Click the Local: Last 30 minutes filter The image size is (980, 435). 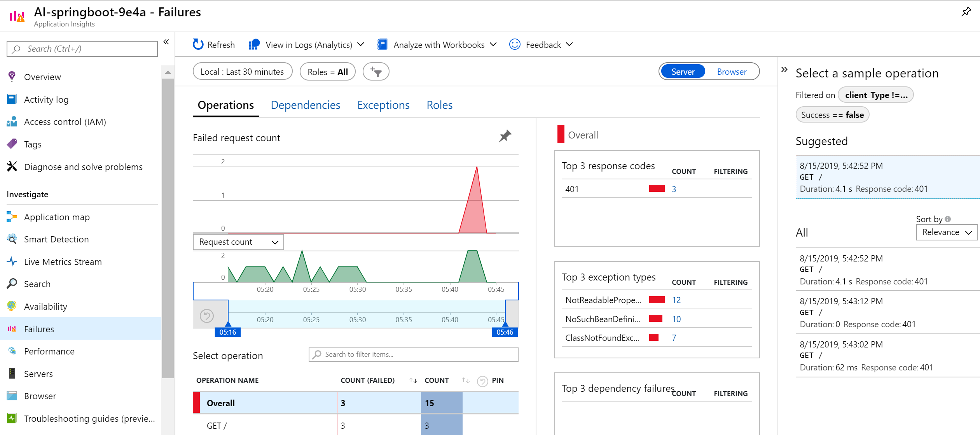pos(242,72)
